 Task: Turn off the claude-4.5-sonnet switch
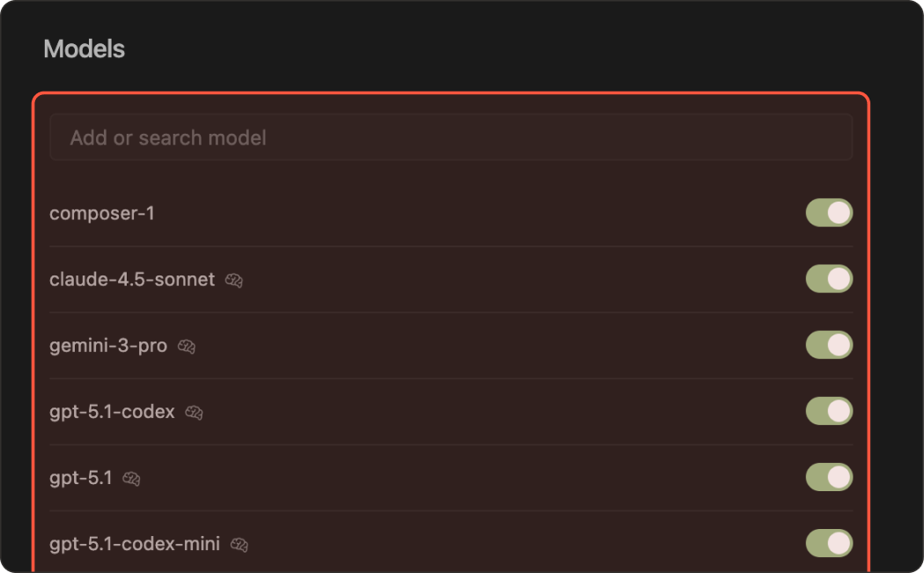829,279
